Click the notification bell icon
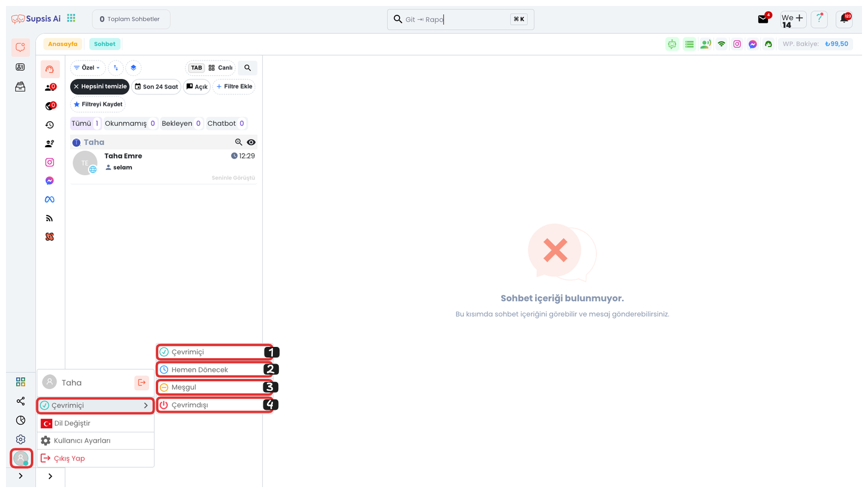The width and height of the screenshot is (868, 493). coord(844,19)
